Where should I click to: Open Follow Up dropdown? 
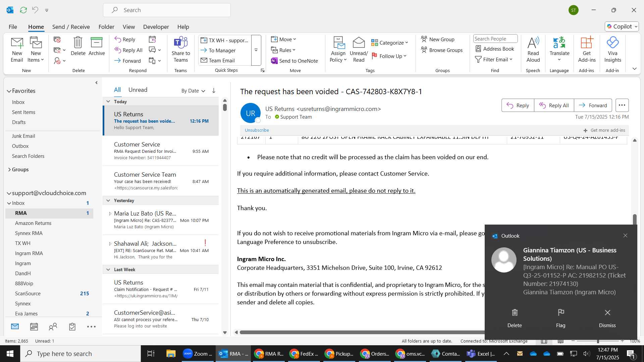click(x=389, y=56)
